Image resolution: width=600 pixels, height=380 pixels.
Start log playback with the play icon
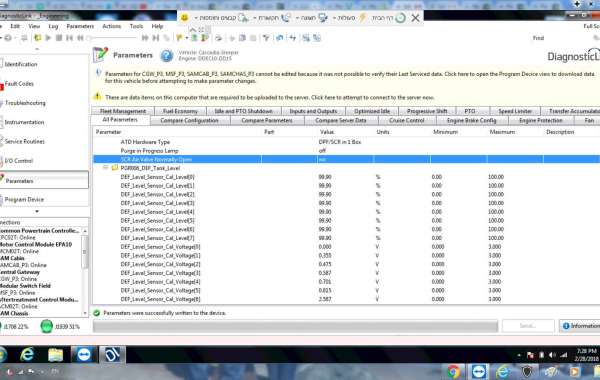pyautogui.click(x=48, y=38)
